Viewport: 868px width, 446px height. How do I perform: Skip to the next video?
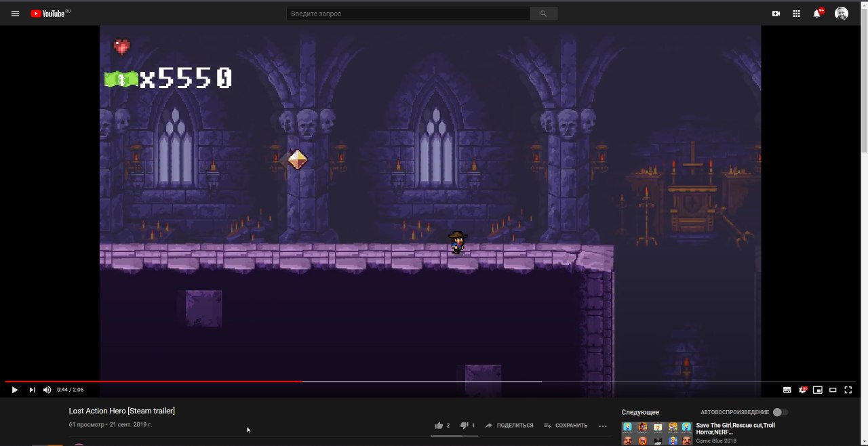[32, 390]
